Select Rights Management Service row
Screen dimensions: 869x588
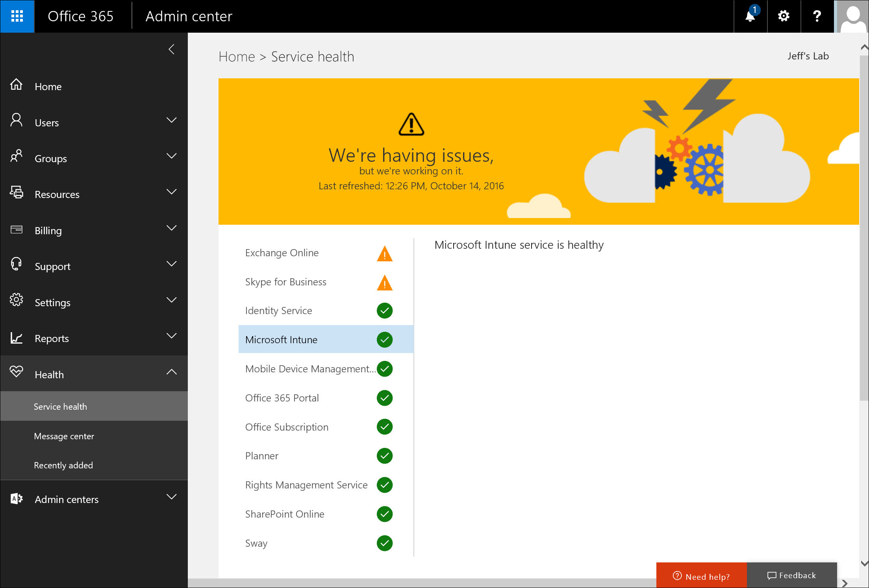tap(326, 485)
